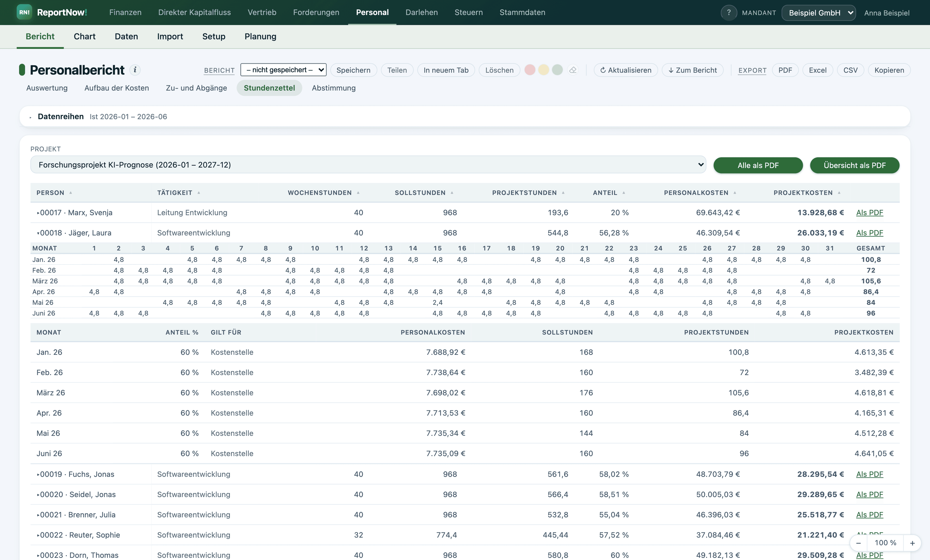Open the Abstimmung sub-tab
This screenshot has height=560, width=930.
click(x=334, y=88)
